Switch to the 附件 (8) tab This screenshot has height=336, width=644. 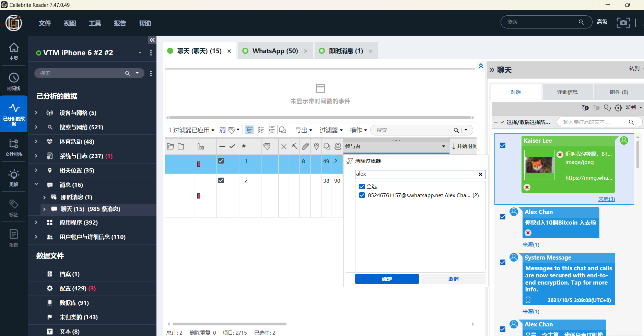619,92
